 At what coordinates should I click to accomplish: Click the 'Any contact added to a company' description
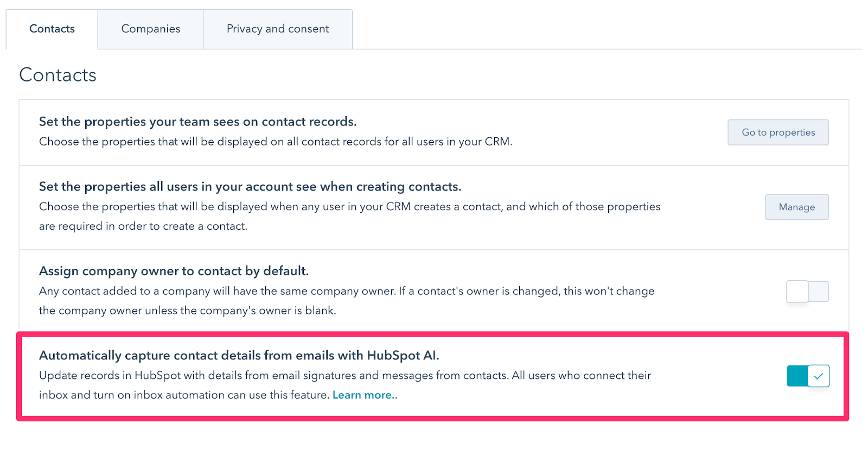pyautogui.click(x=346, y=291)
